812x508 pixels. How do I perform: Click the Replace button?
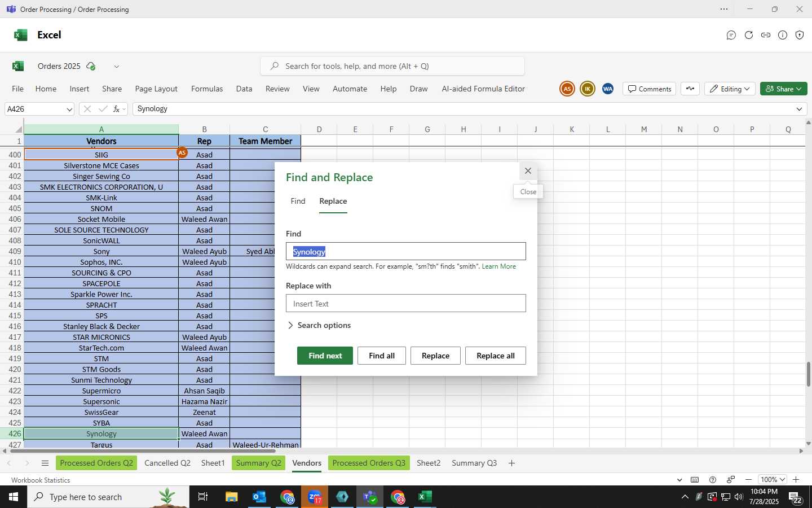(x=435, y=356)
